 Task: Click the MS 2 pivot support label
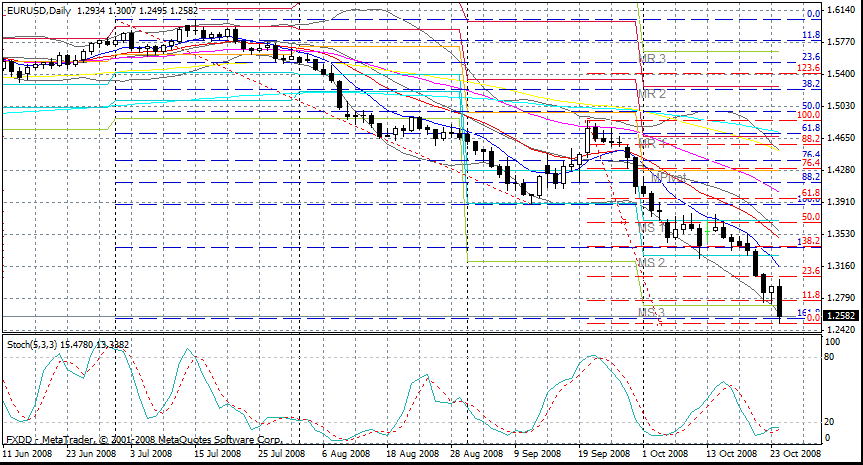click(x=653, y=262)
